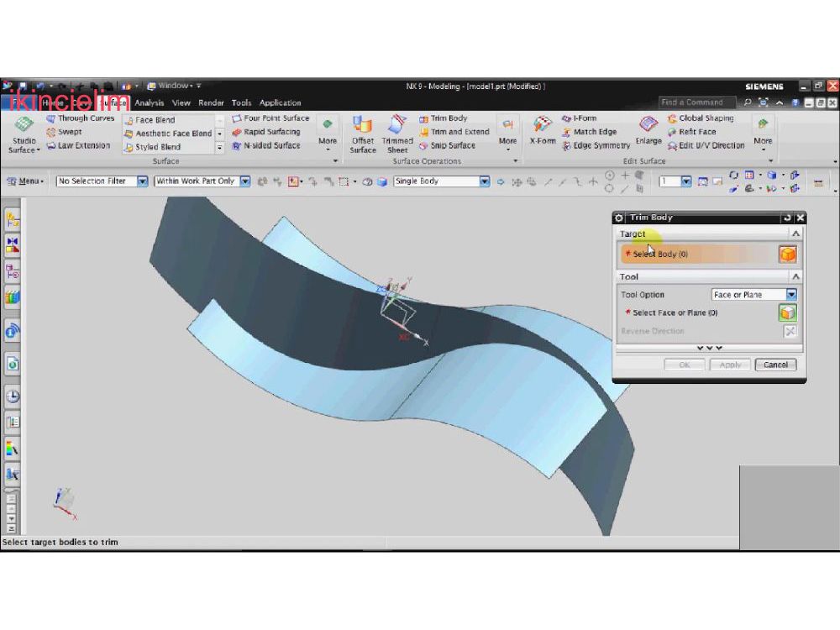This screenshot has width=840, height=630.
Task: Expand More in Surface Operations group
Action: point(507,133)
